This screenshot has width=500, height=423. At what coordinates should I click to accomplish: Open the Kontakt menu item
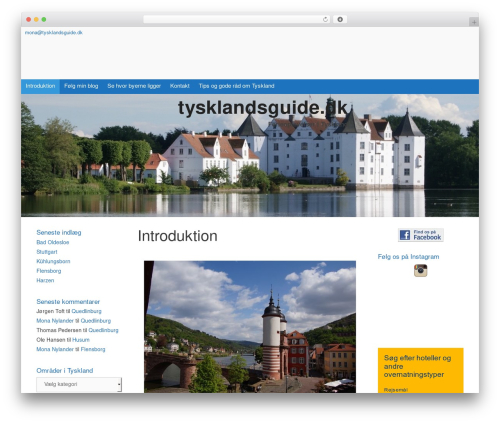[x=180, y=86]
